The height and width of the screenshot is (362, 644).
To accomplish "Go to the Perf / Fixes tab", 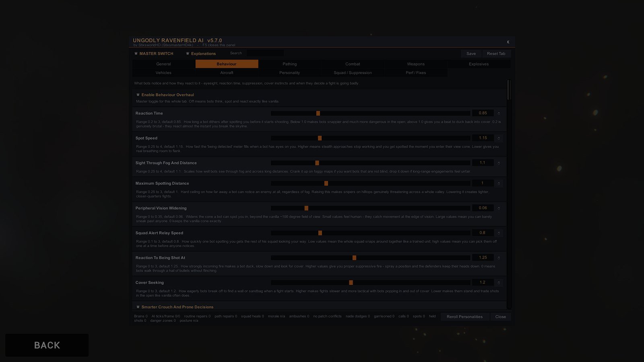I will [x=416, y=73].
